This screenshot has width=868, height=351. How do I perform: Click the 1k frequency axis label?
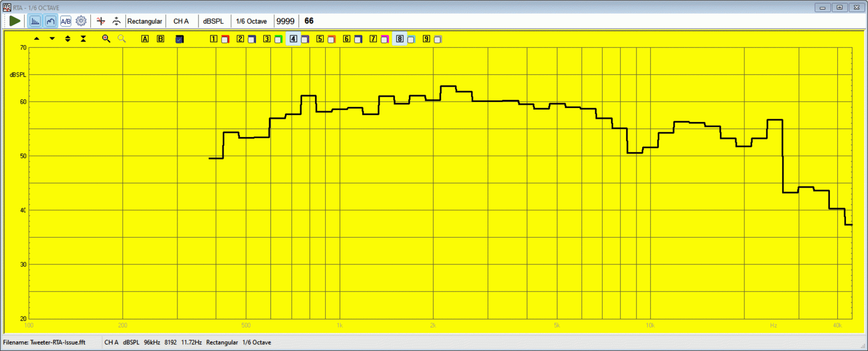(x=339, y=325)
